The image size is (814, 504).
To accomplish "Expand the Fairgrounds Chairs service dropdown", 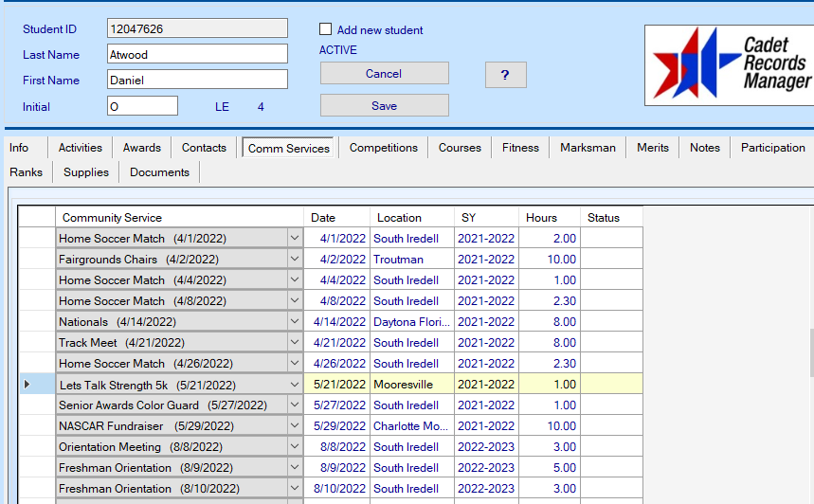I will point(294,260).
